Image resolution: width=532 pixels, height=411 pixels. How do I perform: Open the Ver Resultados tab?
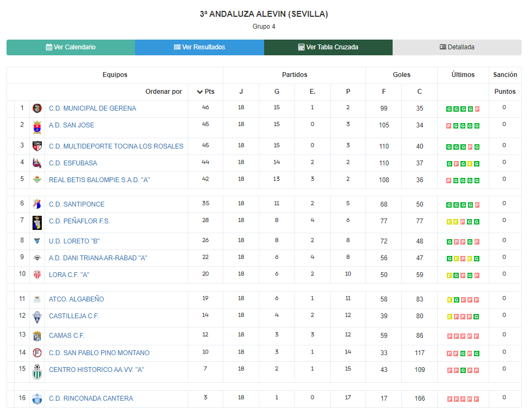click(x=200, y=47)
